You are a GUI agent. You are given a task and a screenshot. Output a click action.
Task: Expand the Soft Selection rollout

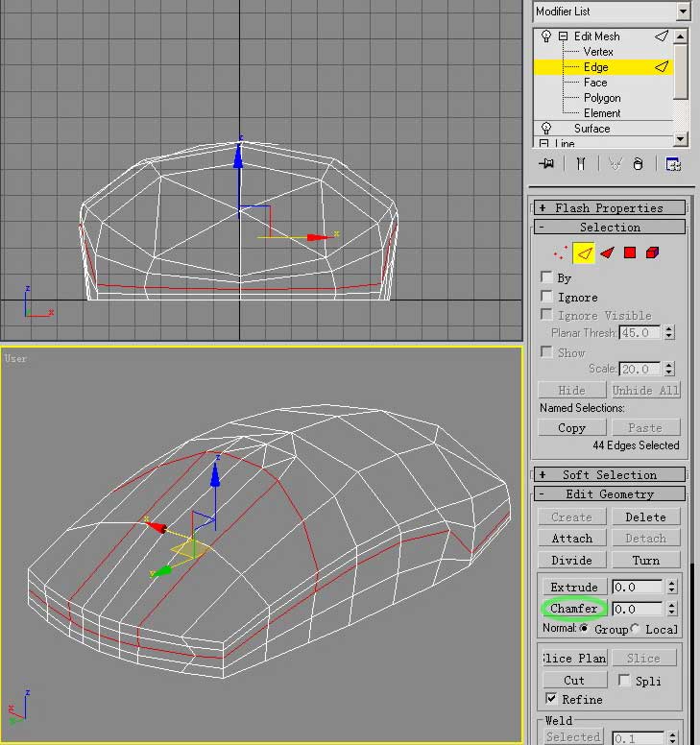610,474
